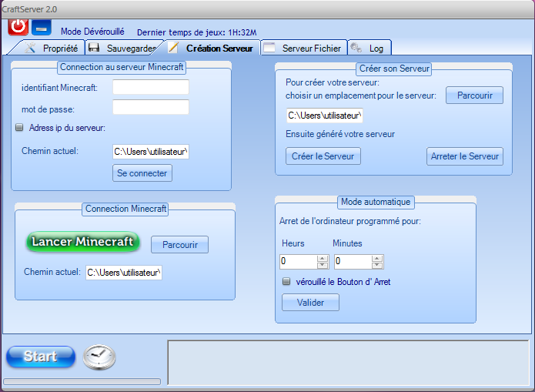Focus the identifiant Minecraft input field

tap(151, 87)
